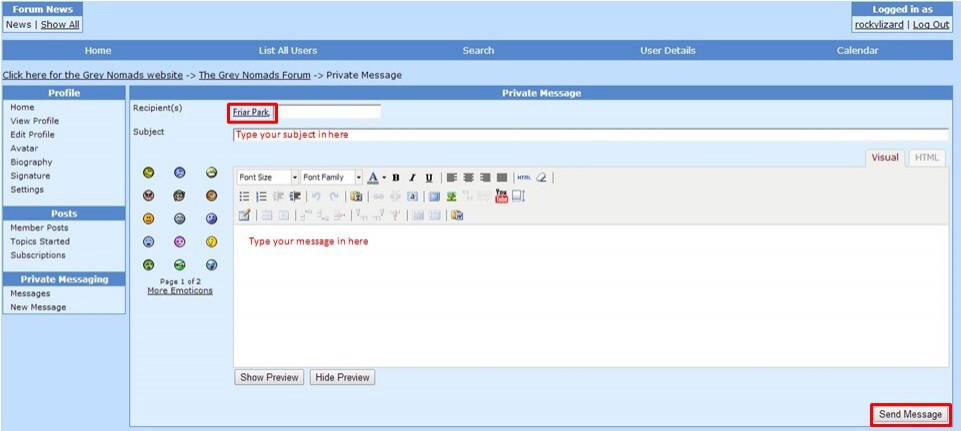This screenshot has height=431, width=961.
Task: Open the Font Size dropdown
Action: coord(294,177)
